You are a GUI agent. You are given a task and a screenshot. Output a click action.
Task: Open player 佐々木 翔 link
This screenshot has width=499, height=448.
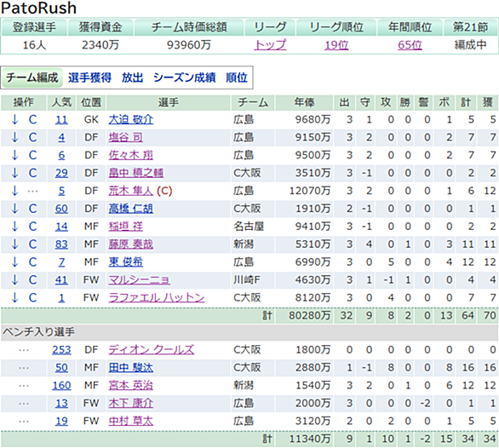click(131, 155)
